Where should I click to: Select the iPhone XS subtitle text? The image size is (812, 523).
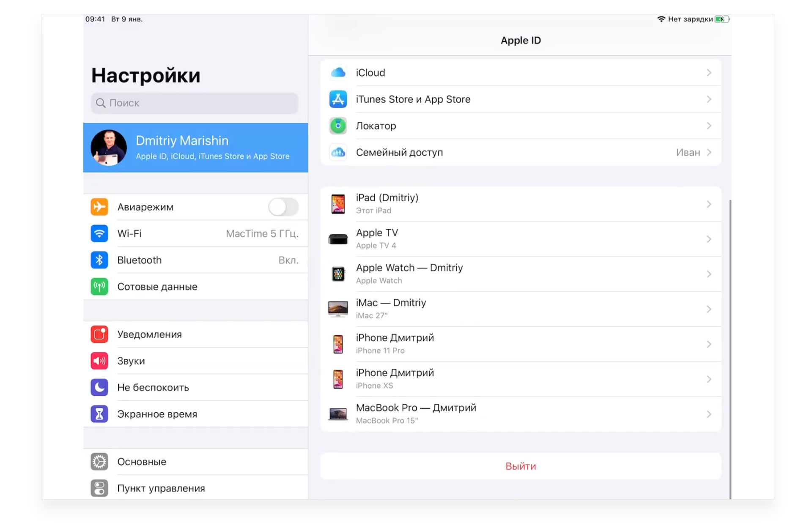click(374, 386)
